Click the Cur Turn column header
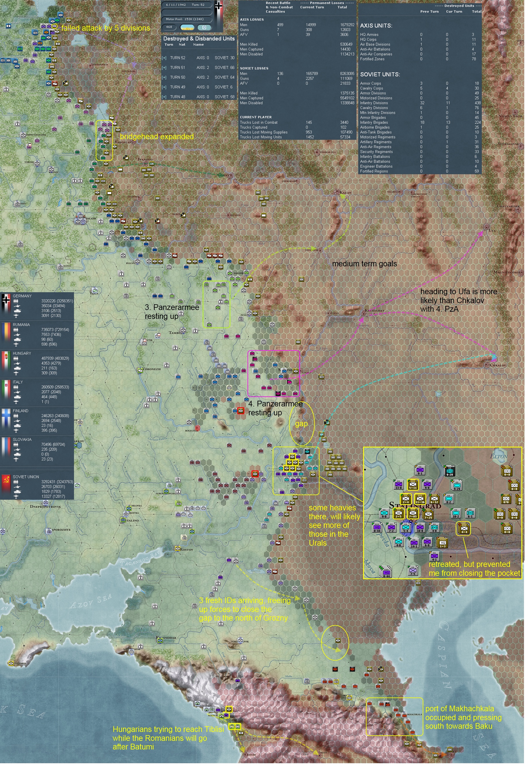The height and width of the screenshot is (775, 532). click(454, 12)
